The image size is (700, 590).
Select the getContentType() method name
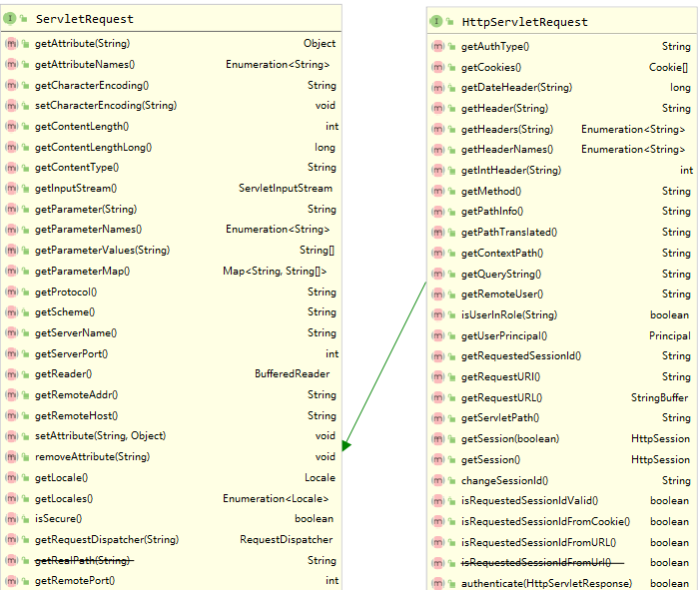pos(77,168)
